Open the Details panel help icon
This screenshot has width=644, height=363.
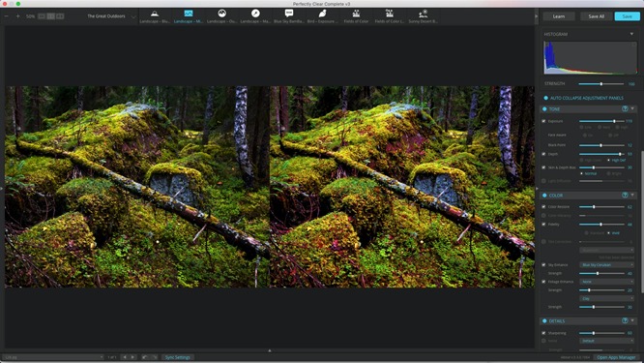pos(625,320)
